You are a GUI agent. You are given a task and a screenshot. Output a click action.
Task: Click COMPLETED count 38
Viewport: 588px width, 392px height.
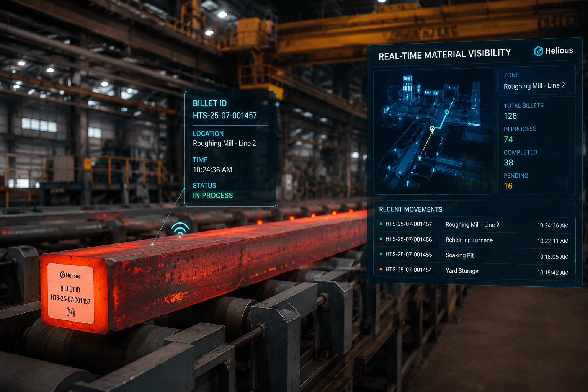click(508, 163)
